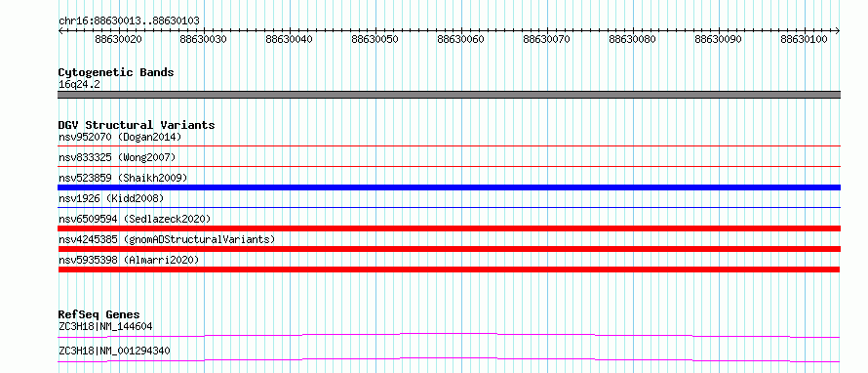Click the 88630050 ruler tick label

click(x=375, y=39)
